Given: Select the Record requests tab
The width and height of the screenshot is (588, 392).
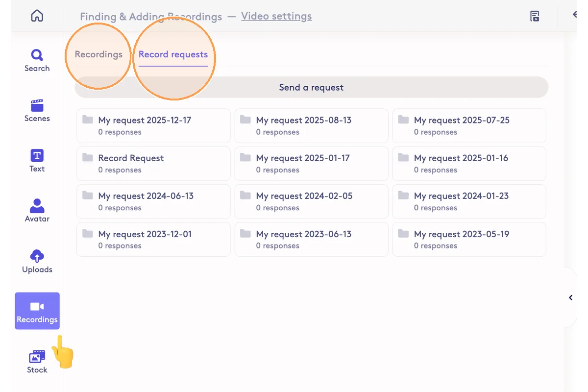Looking at the screenshot, I should point(173,54).
